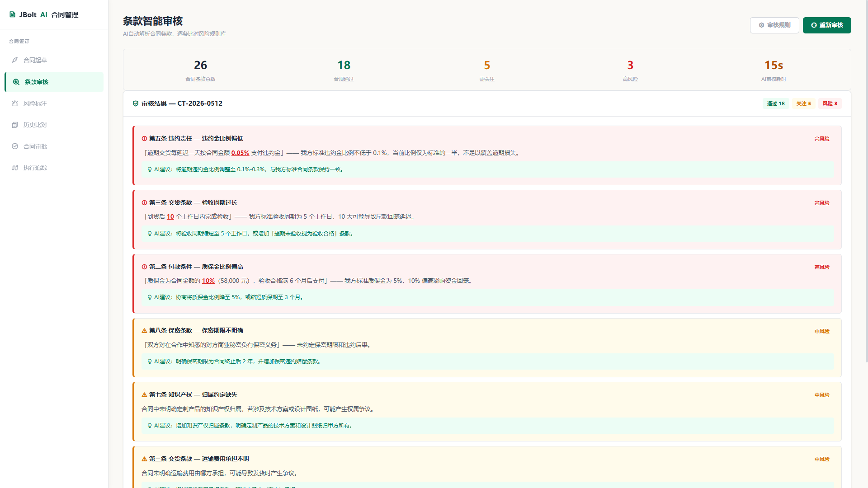The image size is (868, 488).
Task: Click heading 第七条 知识产权 — 归属约定缺失
Action: (193, 395)
